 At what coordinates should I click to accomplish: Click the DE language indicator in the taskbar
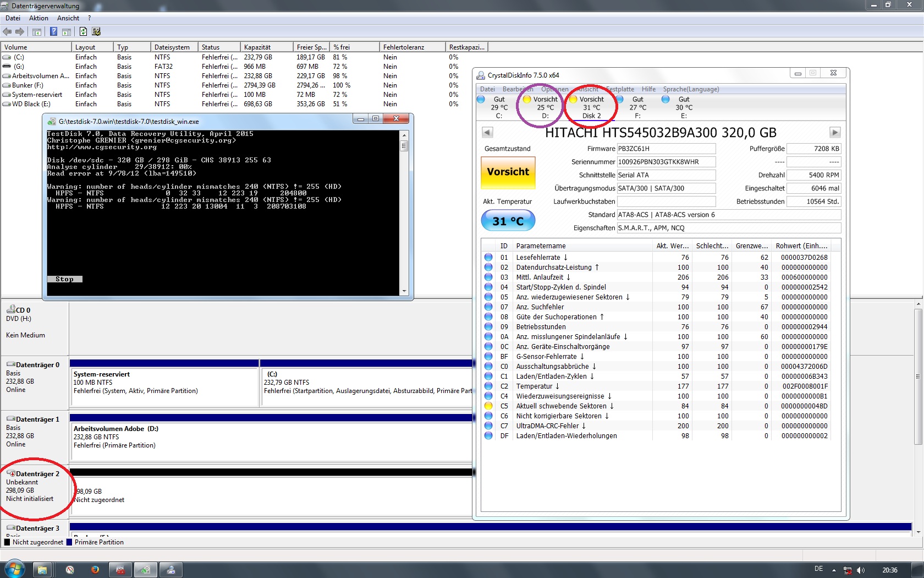tap(819, 569)
